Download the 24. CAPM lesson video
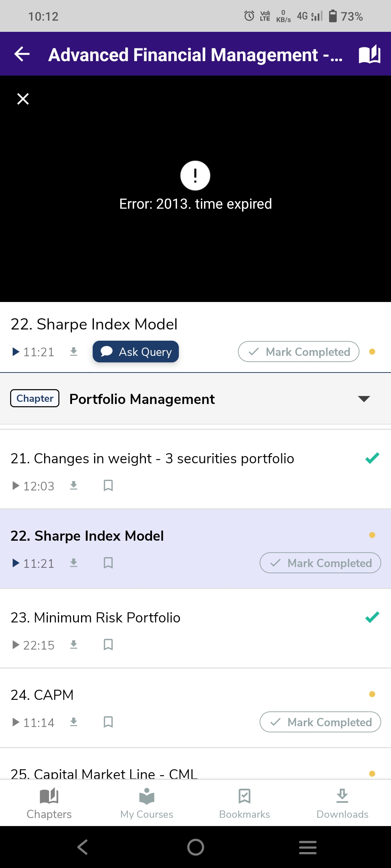This screenshot has width=391, height=868. 73,722
